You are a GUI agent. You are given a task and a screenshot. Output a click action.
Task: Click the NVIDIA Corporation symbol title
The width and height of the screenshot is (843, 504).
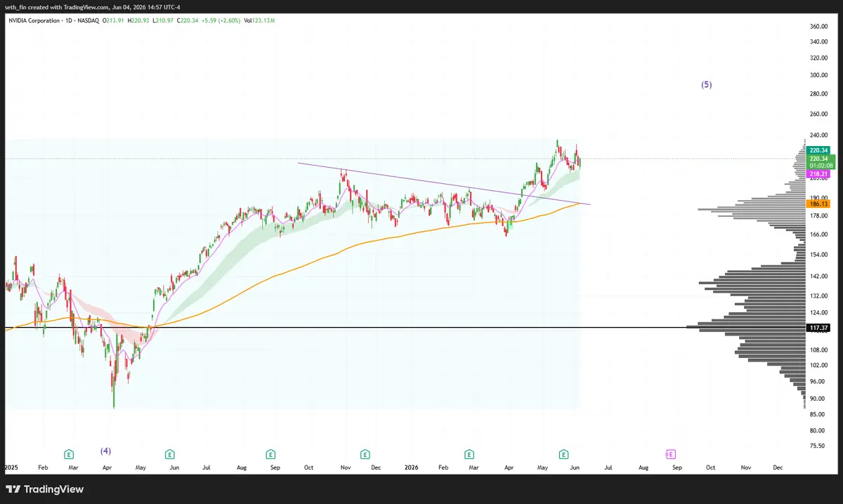point(34,20)
